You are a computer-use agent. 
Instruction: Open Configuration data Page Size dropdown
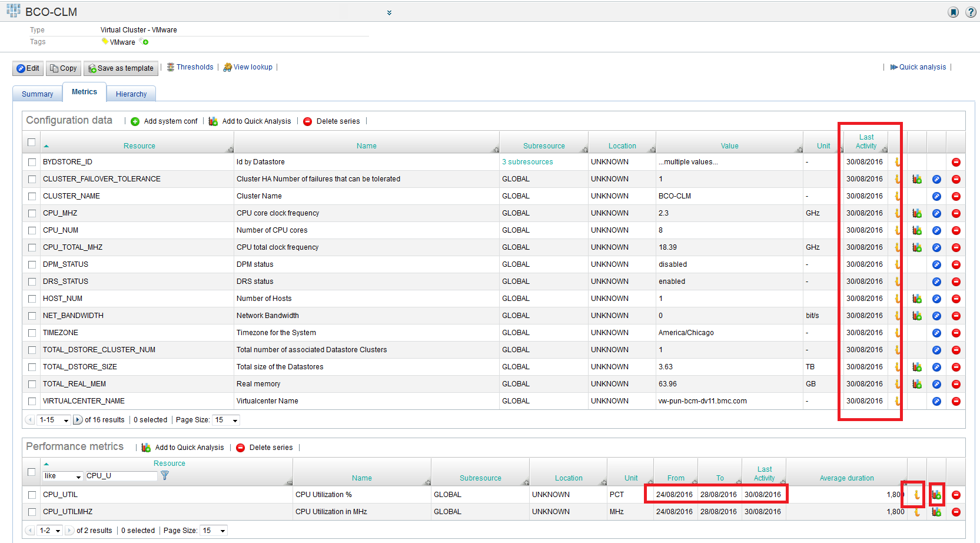coord(227,420)
